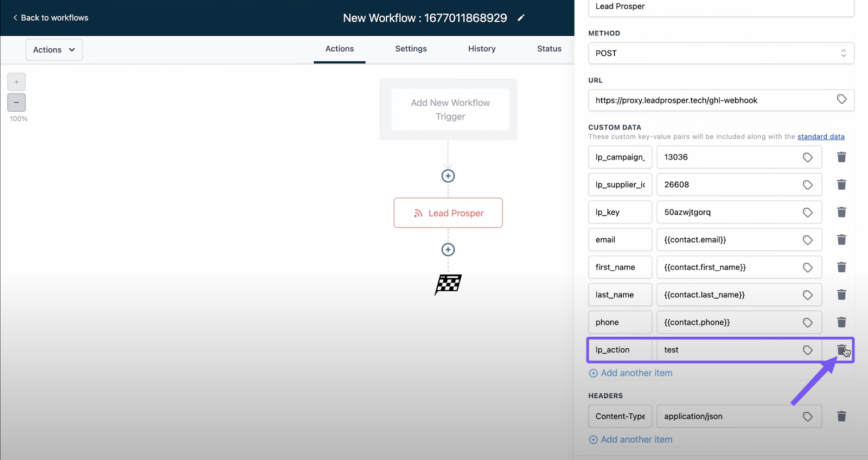This screenshot has height=460, width=868.
Task: Delete the first_name custom data row
Action: tap(841, 267)
